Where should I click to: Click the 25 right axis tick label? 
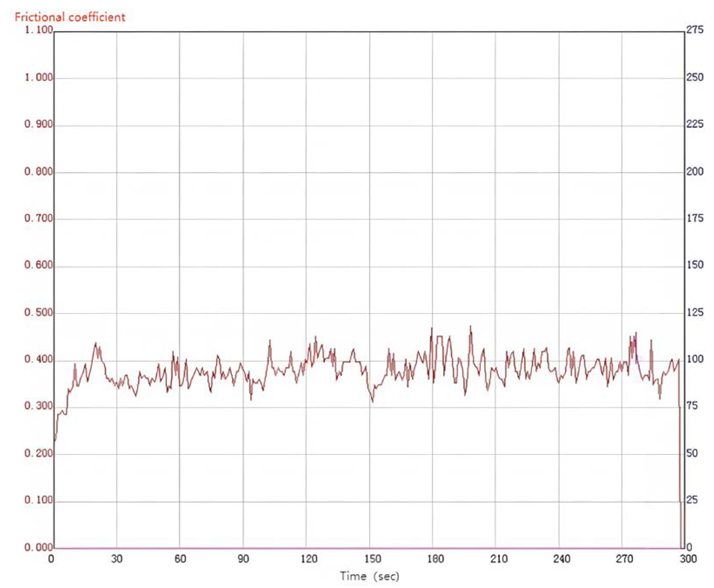[x=692, y=500]
